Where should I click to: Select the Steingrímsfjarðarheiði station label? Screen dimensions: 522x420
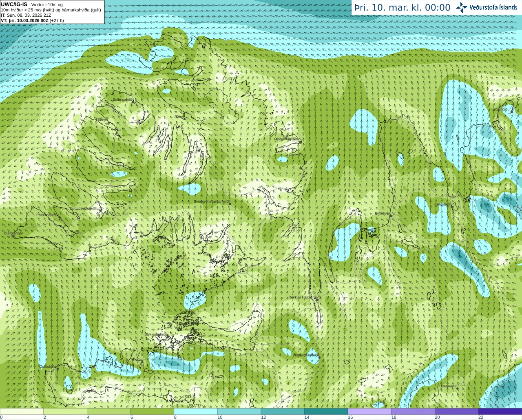(x=211, y=201)
